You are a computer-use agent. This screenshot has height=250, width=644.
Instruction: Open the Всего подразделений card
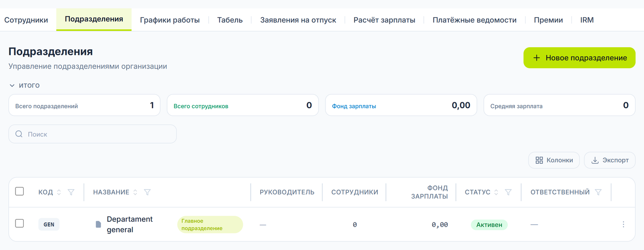pyautogui.click(x=84, y=105)
